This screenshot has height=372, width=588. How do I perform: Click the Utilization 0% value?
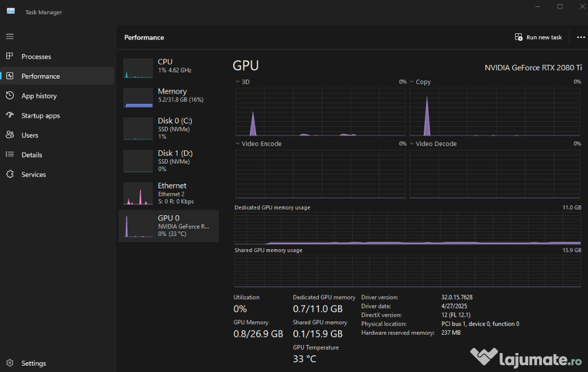point(240,309)
